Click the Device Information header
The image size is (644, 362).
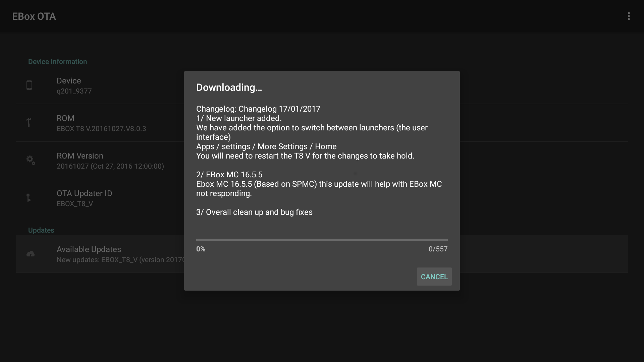tap(57, 62)
